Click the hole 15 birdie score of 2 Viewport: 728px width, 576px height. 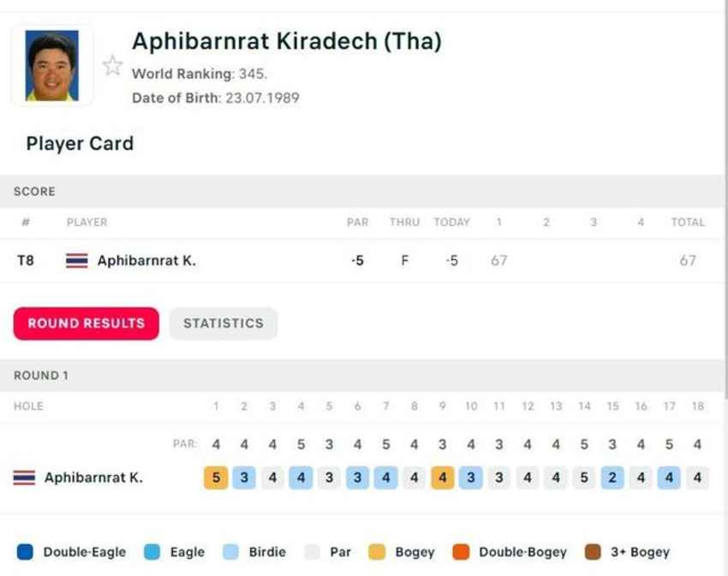[x=612, y=478]
